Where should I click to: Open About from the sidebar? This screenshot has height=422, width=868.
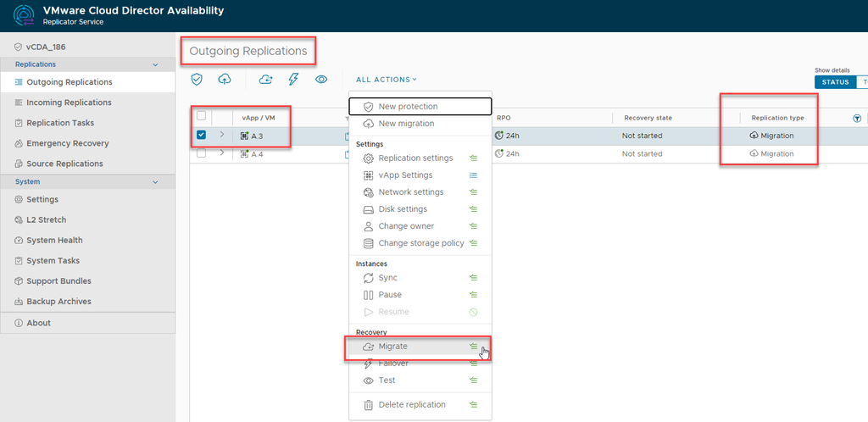pyautogui.click(x=38, y=323)
